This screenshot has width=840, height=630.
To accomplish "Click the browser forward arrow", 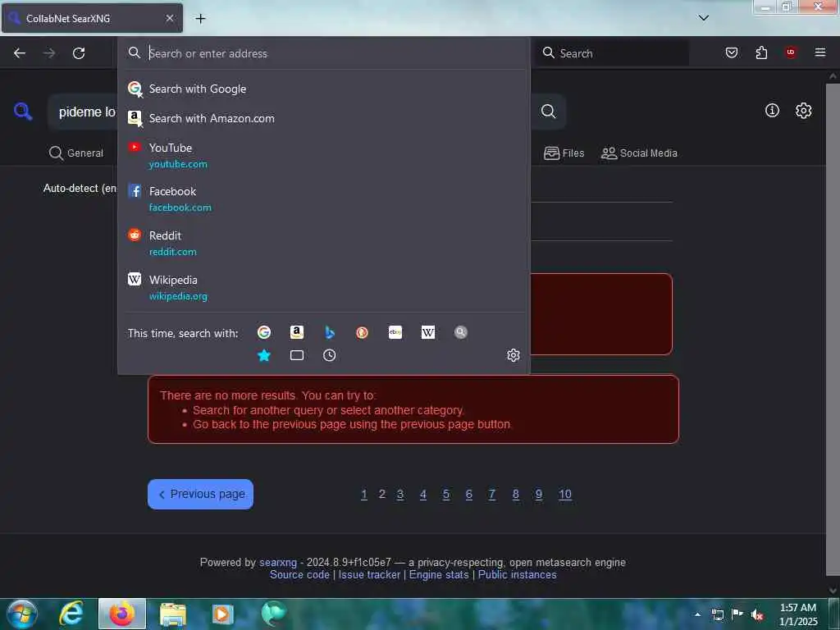I will pyautogui.click(x=49, y=53).
